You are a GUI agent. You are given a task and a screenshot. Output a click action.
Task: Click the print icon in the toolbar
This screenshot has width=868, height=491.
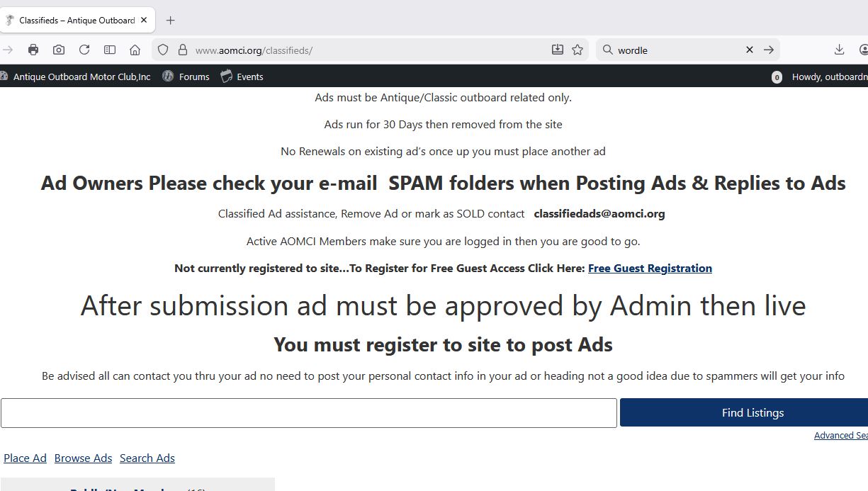(33, 50)
